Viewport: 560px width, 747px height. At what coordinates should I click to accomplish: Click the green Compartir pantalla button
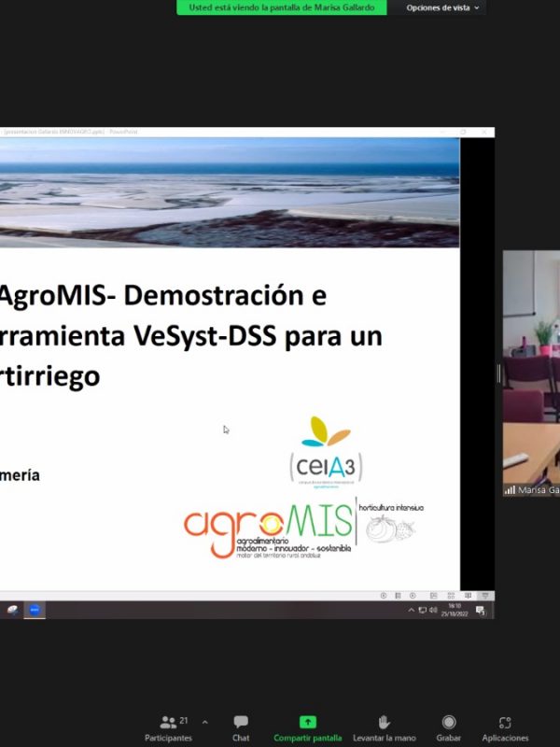pyautogui.click(x=307, y=727)
